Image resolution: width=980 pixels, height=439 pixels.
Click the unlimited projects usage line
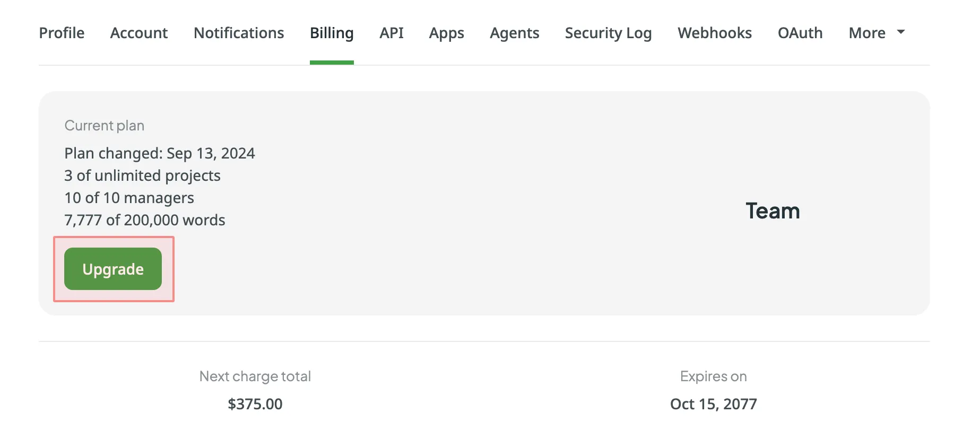coord(142,175)
